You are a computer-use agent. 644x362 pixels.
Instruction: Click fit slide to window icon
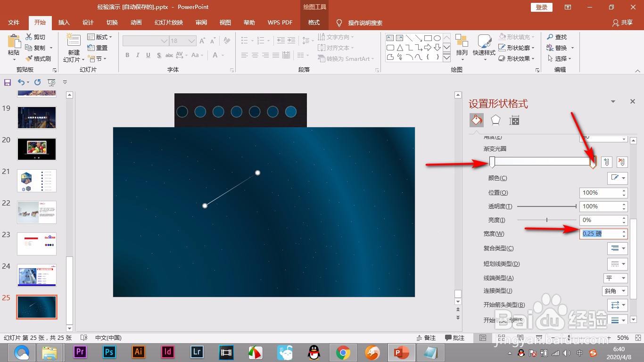pos(637,338)
